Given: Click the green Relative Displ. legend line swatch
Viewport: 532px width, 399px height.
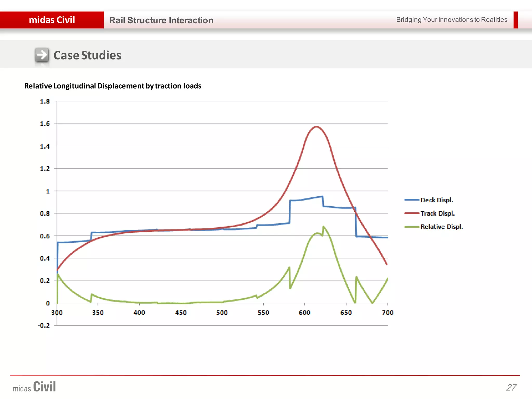Looking at the screenshot, I should pos(412,227).
